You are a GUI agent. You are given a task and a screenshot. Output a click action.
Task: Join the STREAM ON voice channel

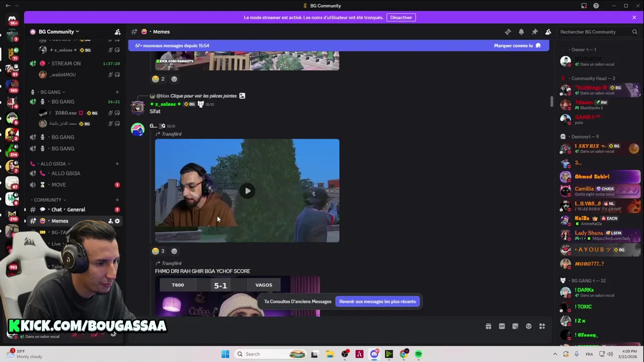coord(74,63)
